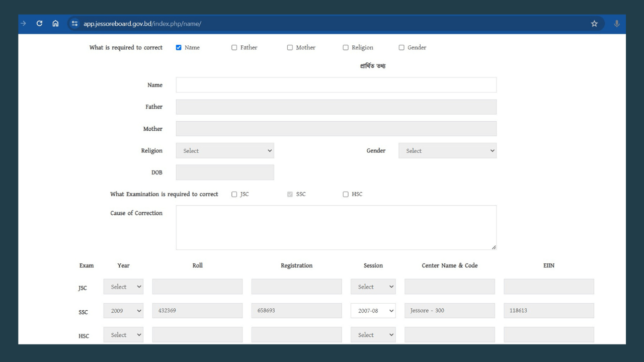Tick the Father correction checkbox

[234, 48]
